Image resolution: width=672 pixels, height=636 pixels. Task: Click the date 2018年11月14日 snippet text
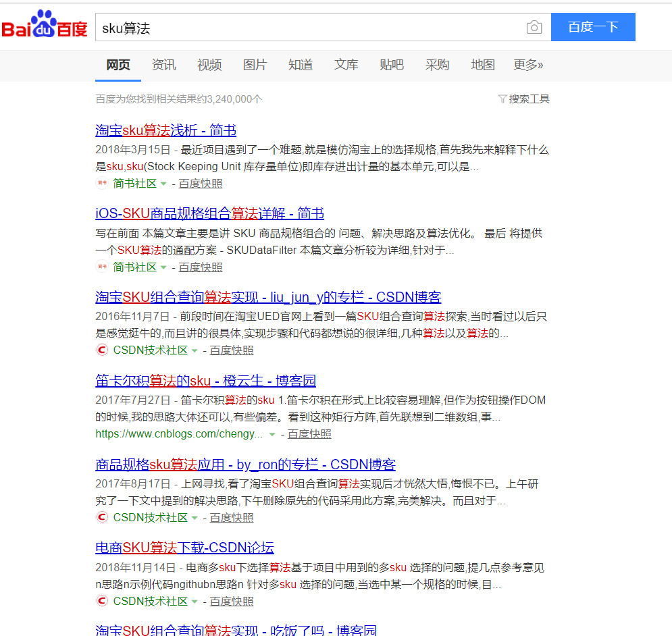click(x=136, y=567)
